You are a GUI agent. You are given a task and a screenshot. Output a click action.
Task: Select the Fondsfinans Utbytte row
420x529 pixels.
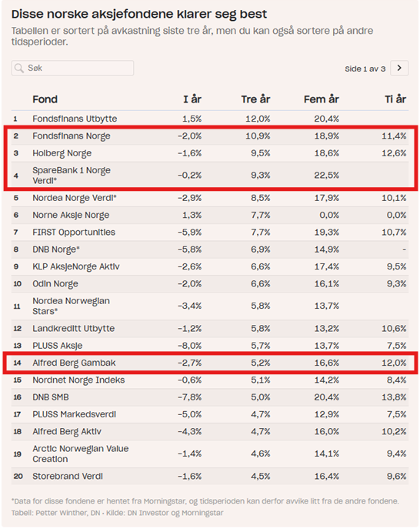[x=210, y=119]
